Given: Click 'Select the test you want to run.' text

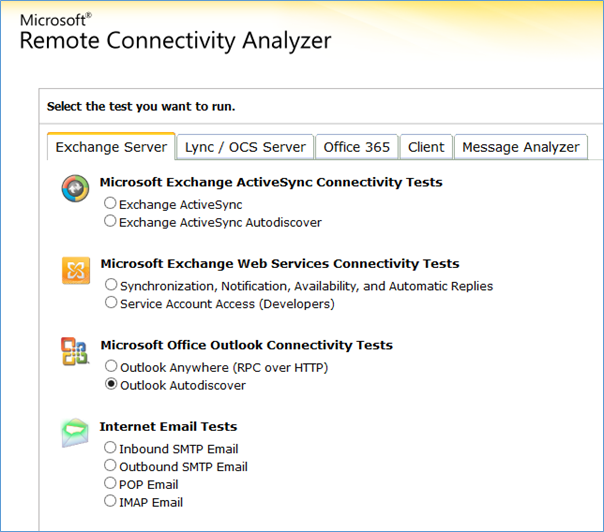Looking at the screenshot, I should point(141,107).
